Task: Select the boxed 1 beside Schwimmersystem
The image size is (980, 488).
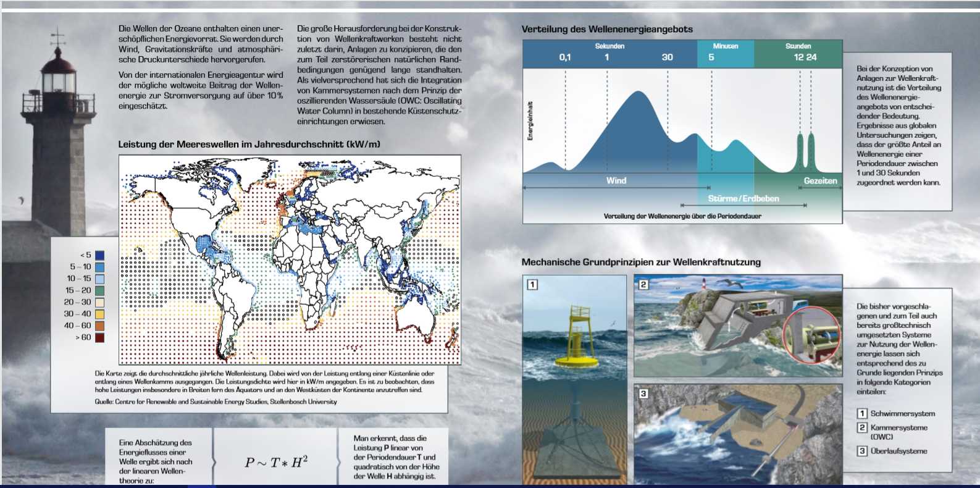Action: pyautogui.click(x=862, y=414)
